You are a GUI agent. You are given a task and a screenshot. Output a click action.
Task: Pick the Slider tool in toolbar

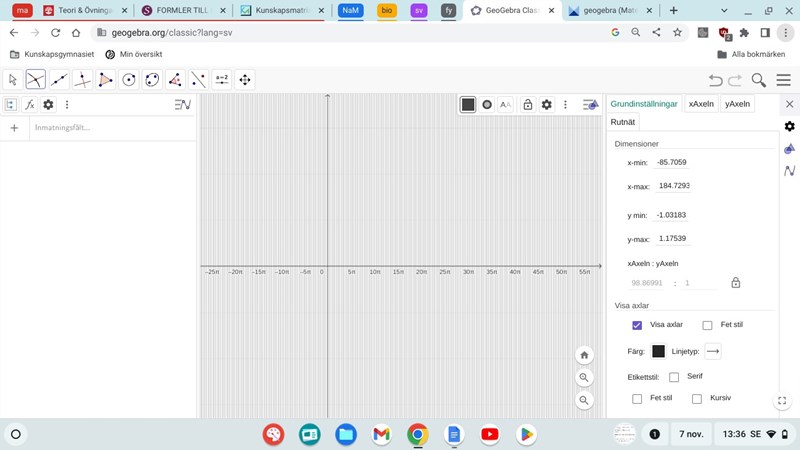tap(222, 80)
